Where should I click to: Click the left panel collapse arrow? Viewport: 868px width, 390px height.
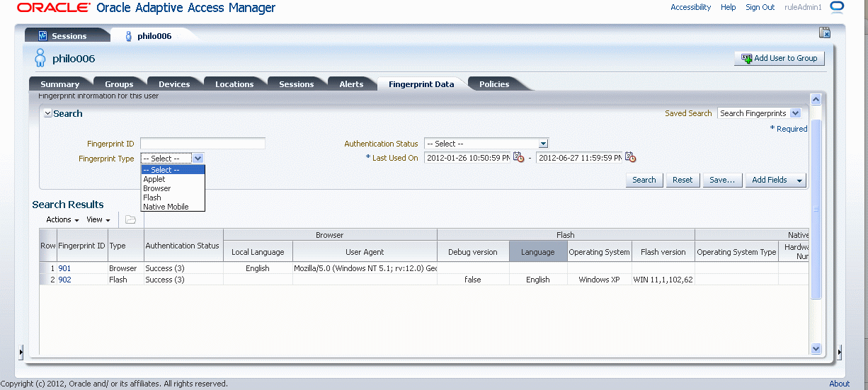click(x=21, y=352)
